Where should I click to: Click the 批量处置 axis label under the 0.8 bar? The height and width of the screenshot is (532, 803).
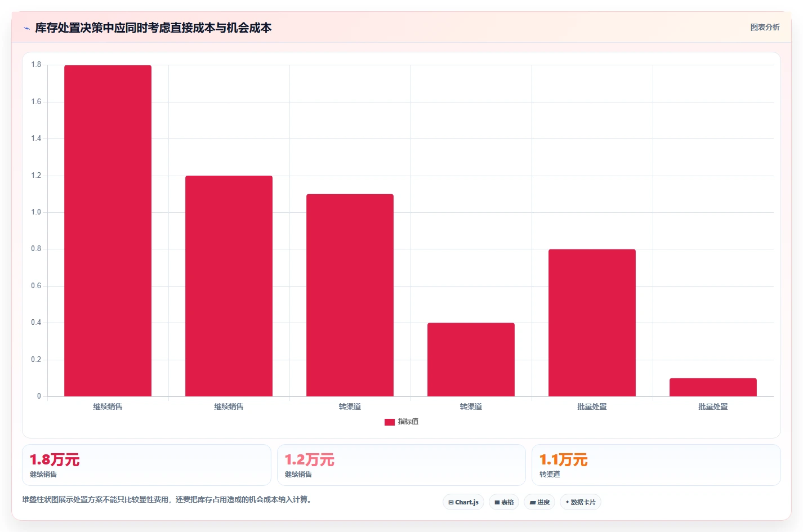pos(592,406)
